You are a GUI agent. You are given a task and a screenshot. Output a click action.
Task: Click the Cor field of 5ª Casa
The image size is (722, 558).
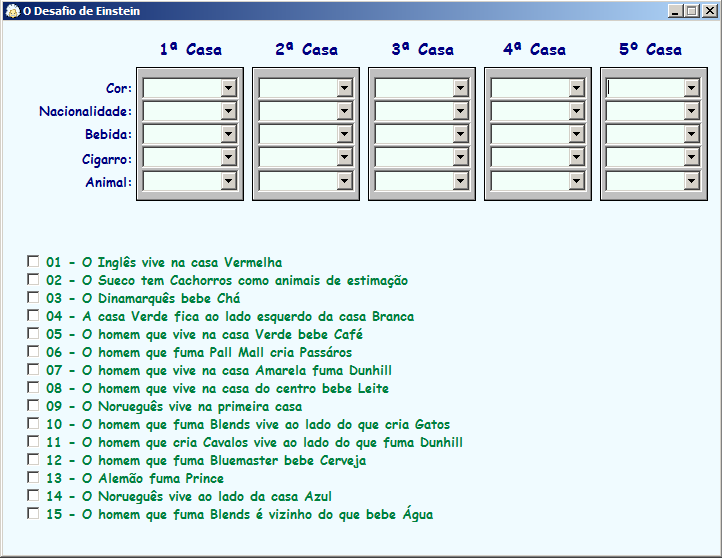point(645,88)
